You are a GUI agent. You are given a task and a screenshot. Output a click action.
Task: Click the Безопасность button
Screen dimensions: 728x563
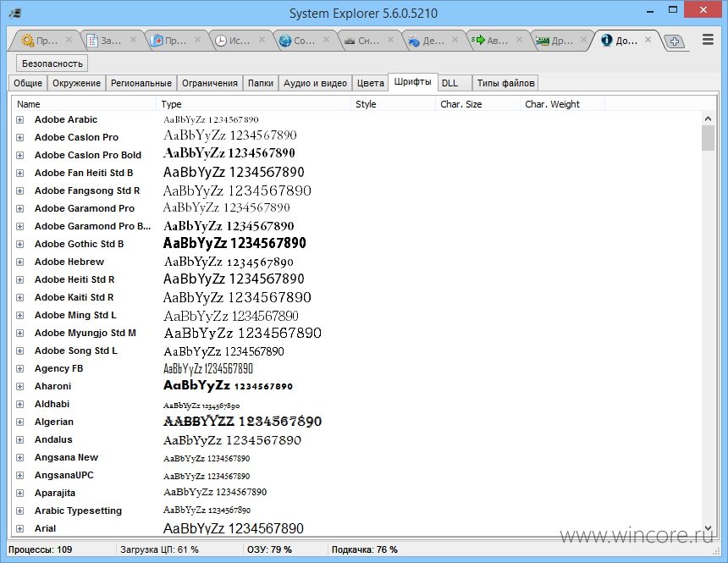tap(52, 63)
